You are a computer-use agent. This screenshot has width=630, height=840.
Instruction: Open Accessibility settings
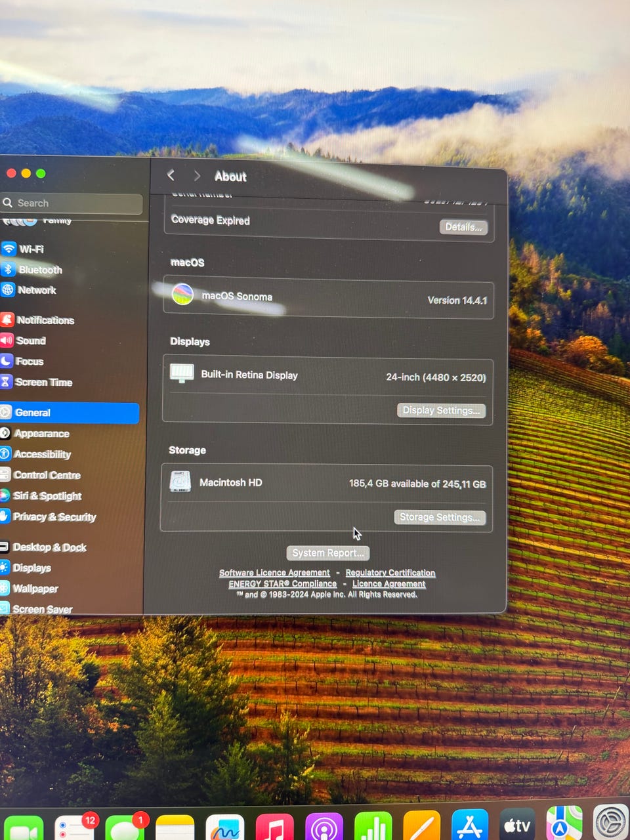pos(35,454)
